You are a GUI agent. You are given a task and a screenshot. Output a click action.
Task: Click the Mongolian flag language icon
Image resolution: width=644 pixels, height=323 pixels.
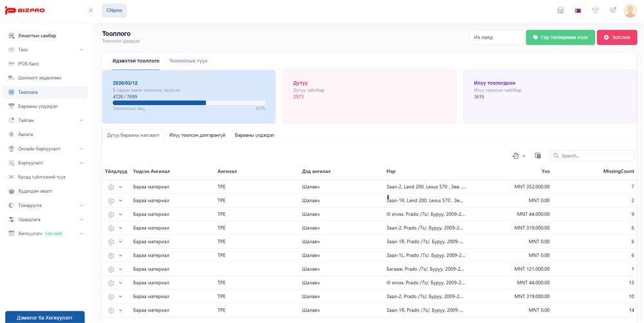578,11
